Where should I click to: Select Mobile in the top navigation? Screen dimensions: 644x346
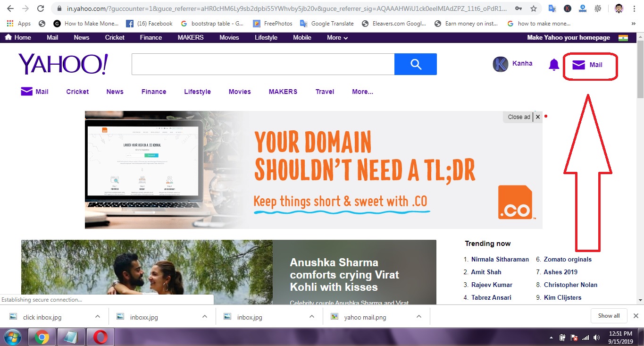pos(301,37)
